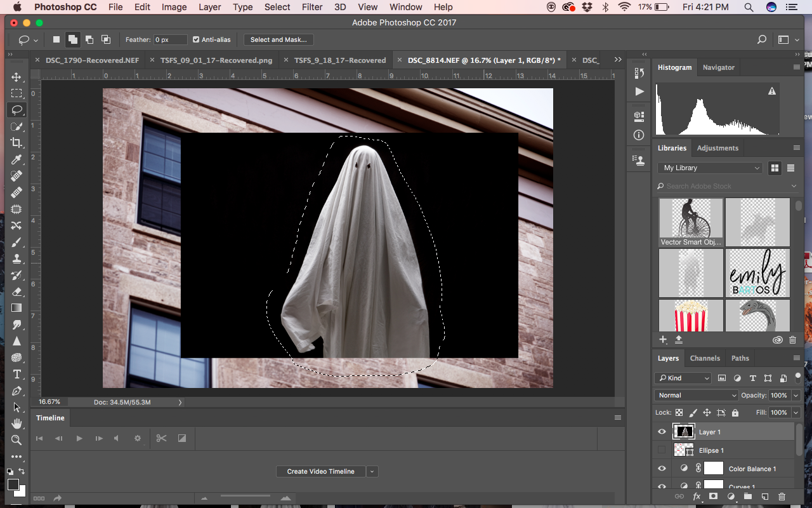Add a layer mask from Layers panel
The image size is (812, 508).
click(713, 497)
